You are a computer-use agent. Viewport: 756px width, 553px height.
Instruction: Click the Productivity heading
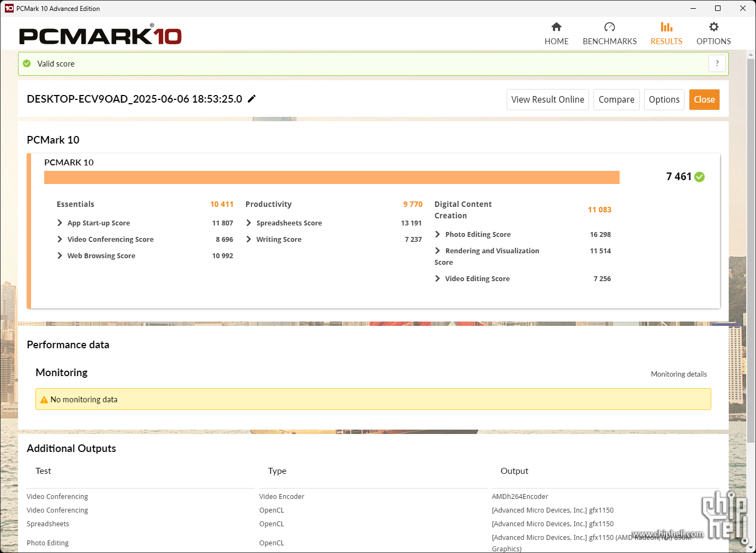268,204
